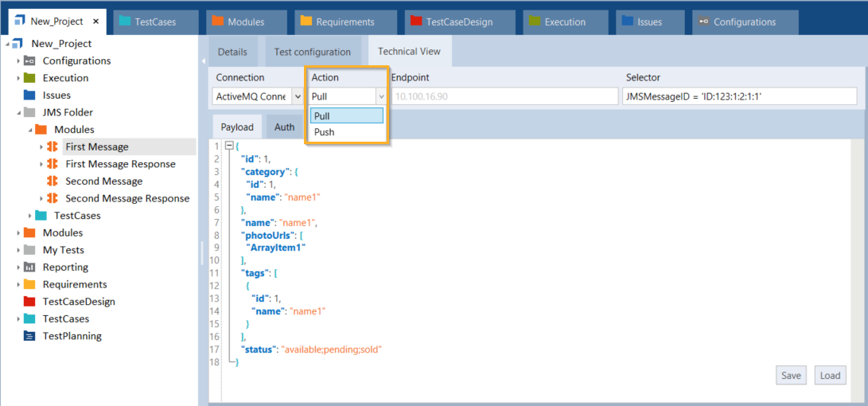This screenshot has height=406, width=868.
Task: Click the Load button
Action: 830,376
